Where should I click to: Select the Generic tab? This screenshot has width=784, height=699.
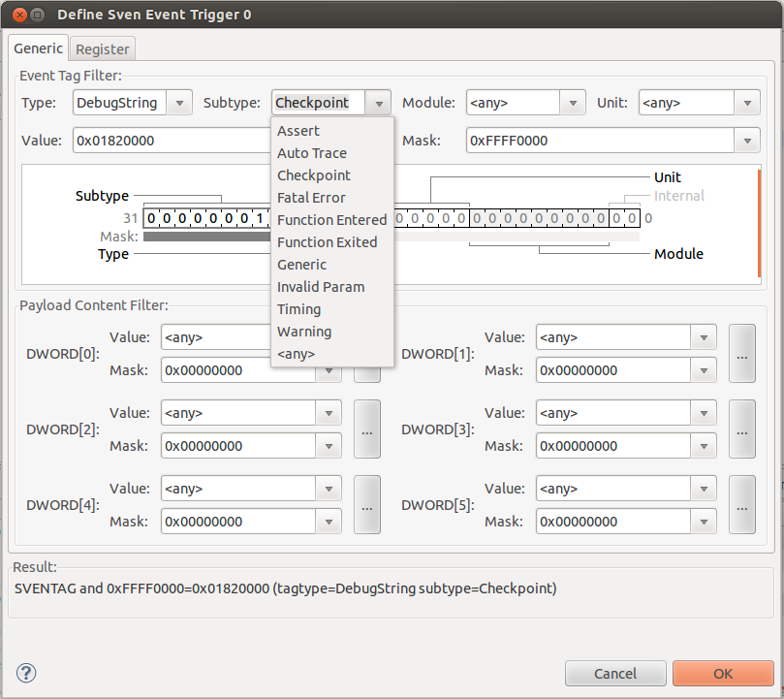coord(39,48)
